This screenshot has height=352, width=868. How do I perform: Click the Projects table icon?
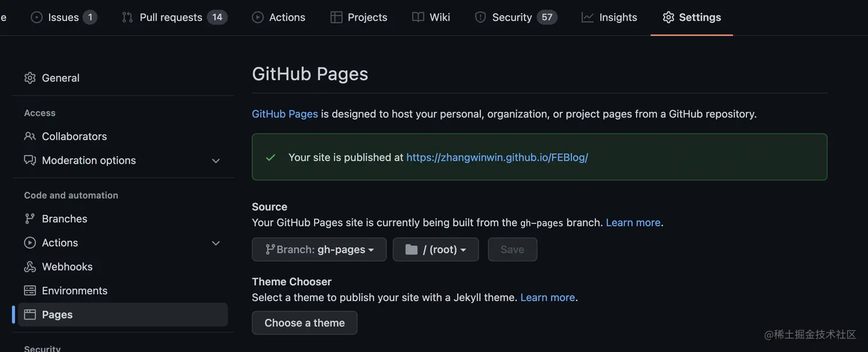336,17
